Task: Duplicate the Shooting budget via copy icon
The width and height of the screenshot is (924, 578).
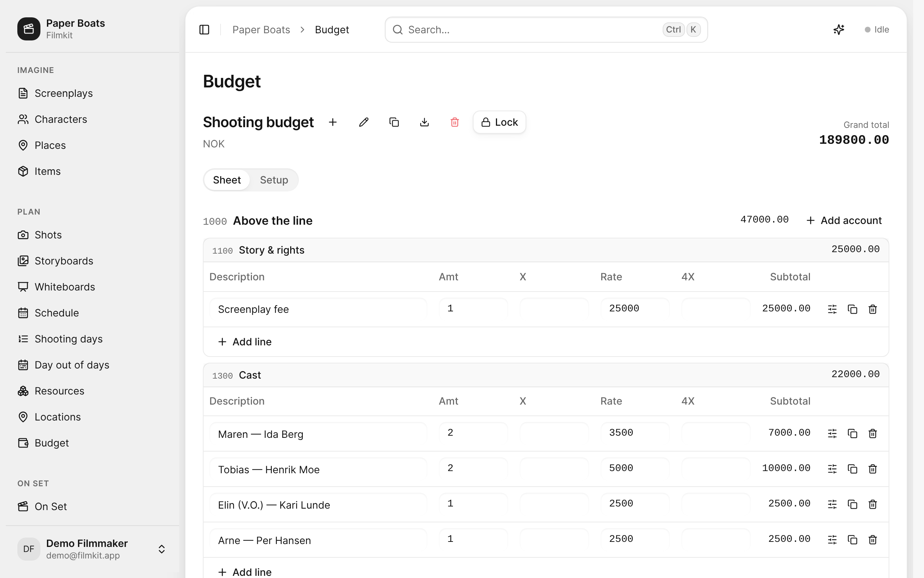Action: coord(394,122)
